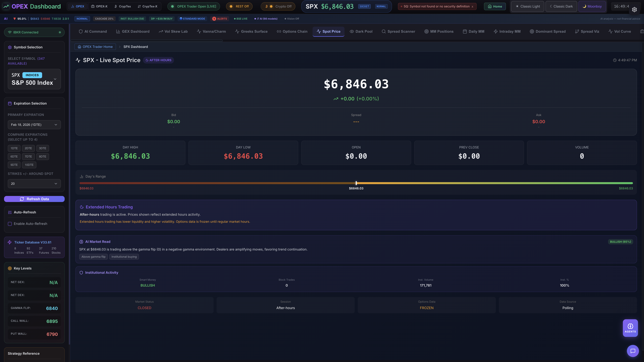Turn on REST mode
This screenshot has width=644, height=362.
pos(239,6)
